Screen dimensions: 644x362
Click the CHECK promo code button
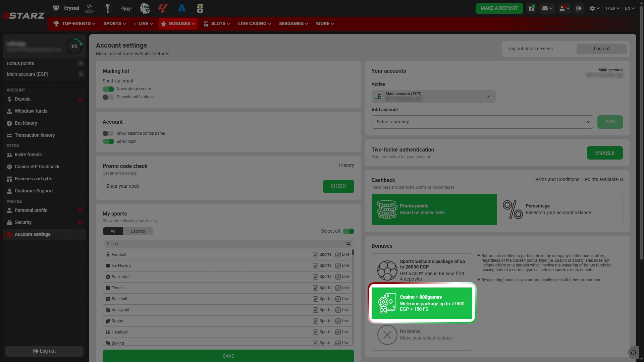pos(338,186)
